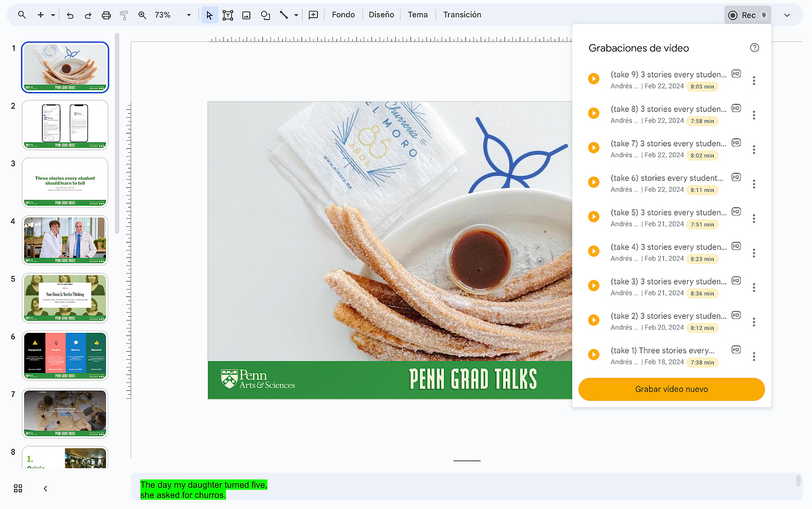
Task: Click the search menus magnifier icon
Action: click(22, 15)
